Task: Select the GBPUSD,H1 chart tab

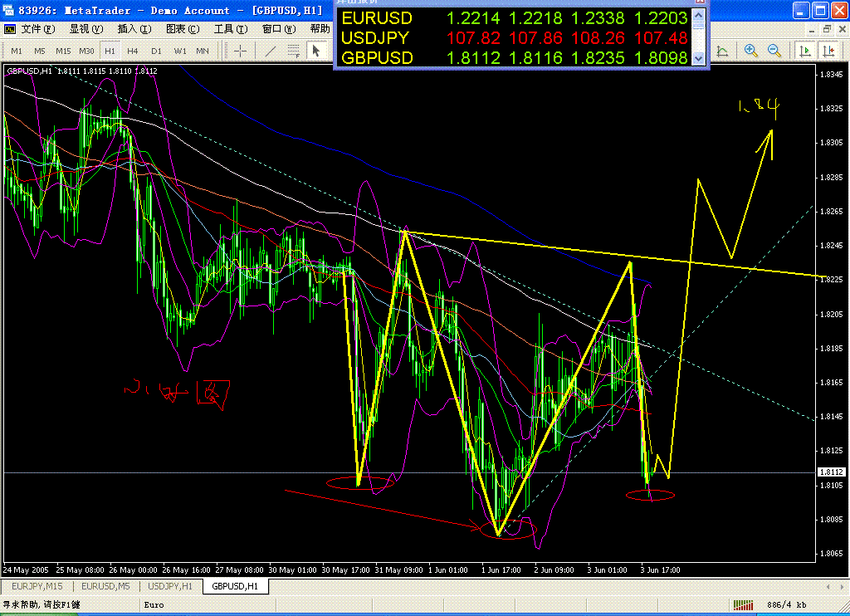Action: 235,586
